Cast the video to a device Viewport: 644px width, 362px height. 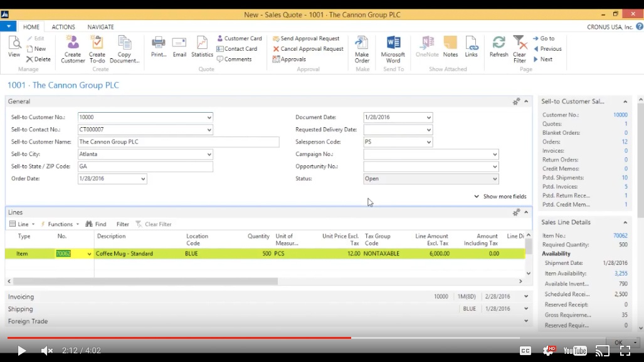603,351
